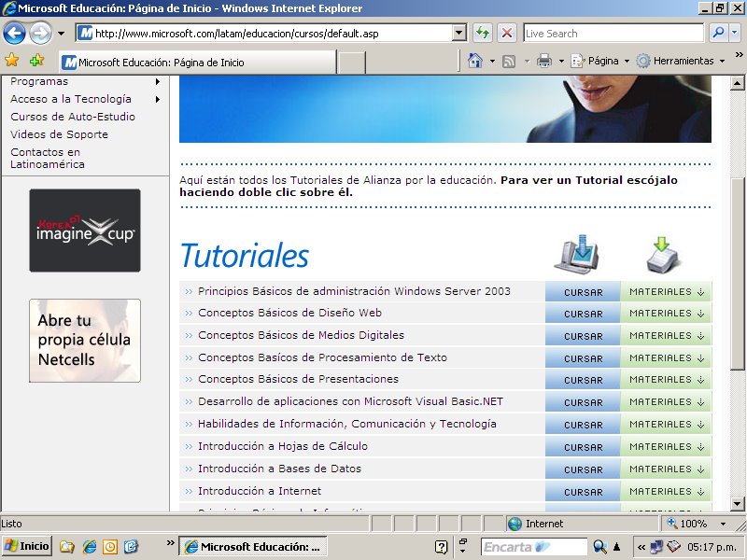Click the clock icon in quick launch
The width and height of the screenshot is (747, 560).
point(109,547)
